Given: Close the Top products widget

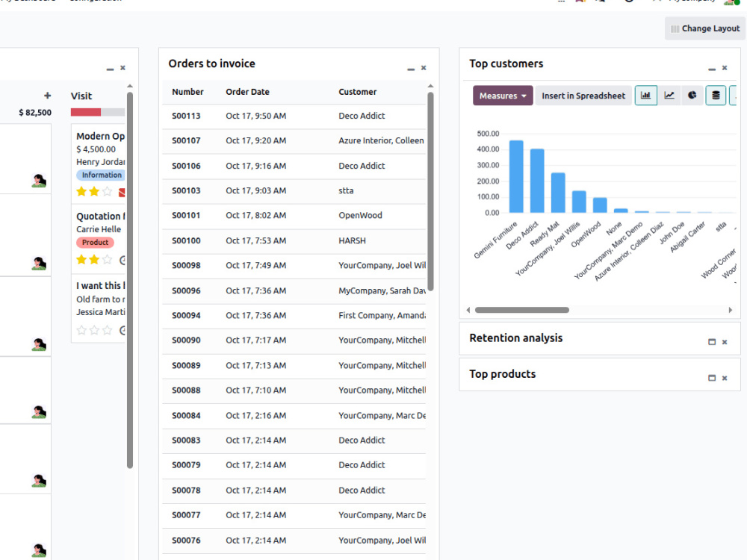Looking at the screenshot, I should (725, 378).
